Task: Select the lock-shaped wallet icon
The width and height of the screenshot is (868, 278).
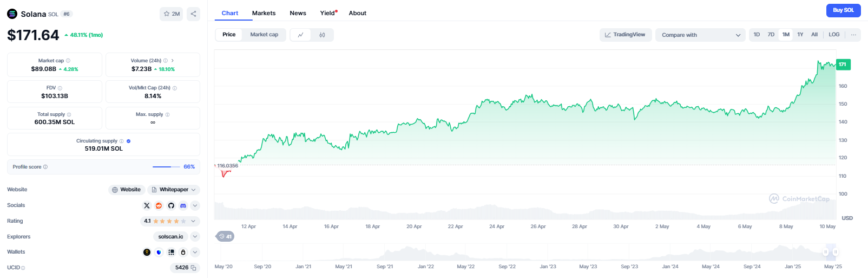Action: point(183,252)
